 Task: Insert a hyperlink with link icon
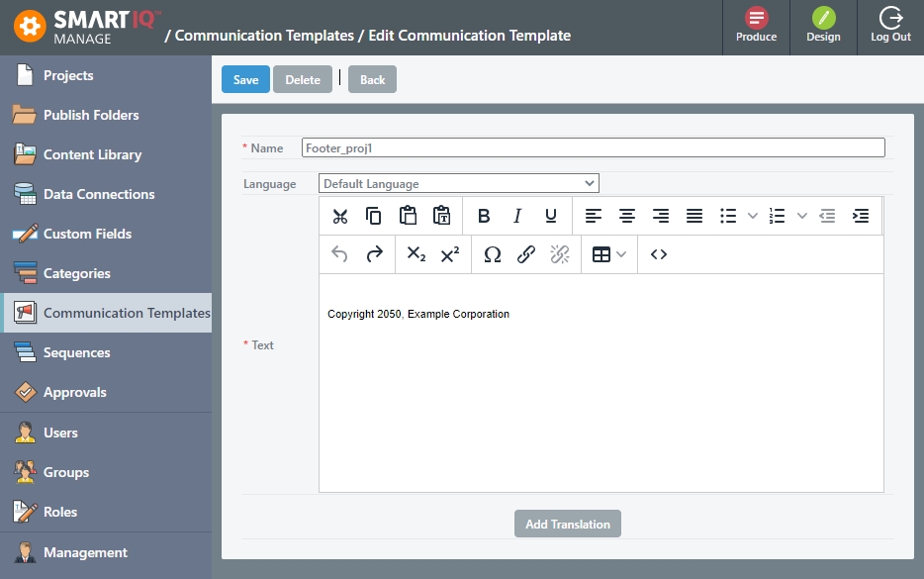[526, 254]
